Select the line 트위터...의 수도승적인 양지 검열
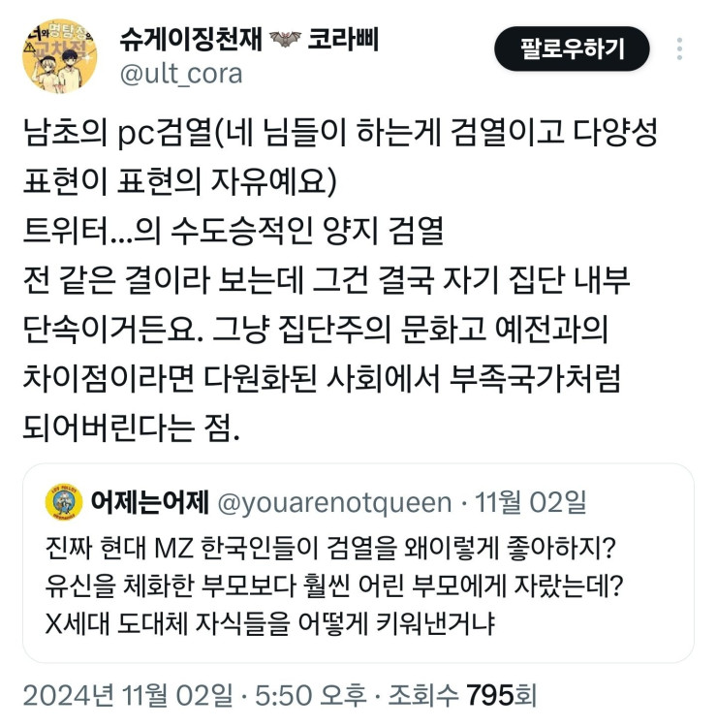Image resolution: width=717 pixels, height=728 pixels. click(x=234, y=231)
